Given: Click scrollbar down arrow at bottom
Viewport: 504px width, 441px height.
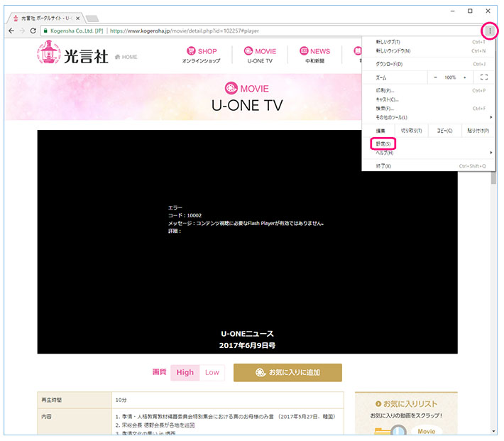Looking at the screenshot, I should pyautogui.click(x=494, y=431).
